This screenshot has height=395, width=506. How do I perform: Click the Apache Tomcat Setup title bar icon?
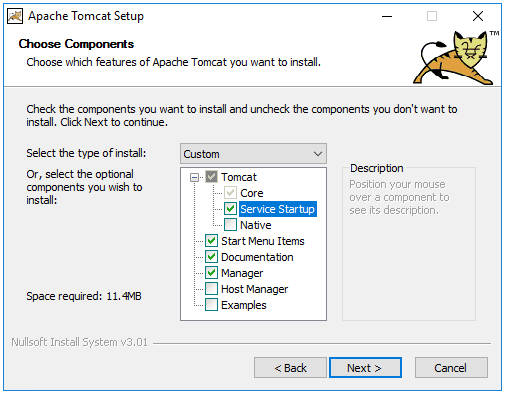pos(15,16)
